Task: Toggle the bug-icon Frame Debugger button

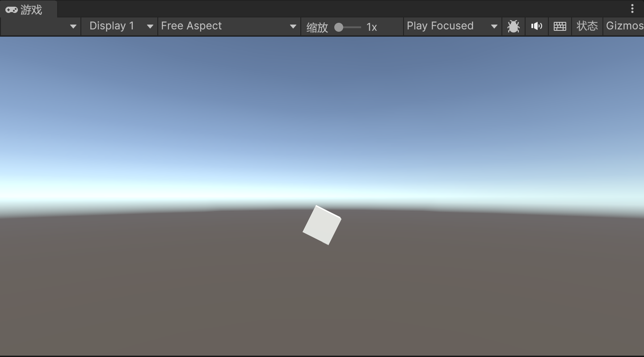Action: pyautogui.click(x=514, y=26)
